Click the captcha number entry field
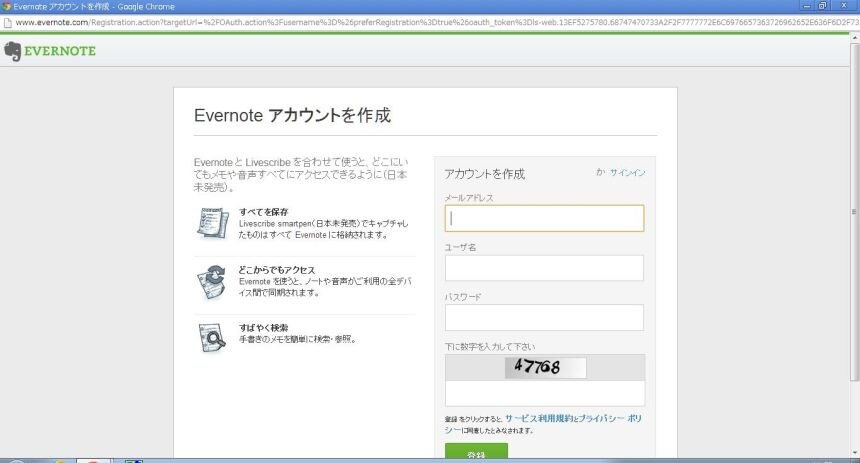The image size is (860, 463). pos(545,393)
